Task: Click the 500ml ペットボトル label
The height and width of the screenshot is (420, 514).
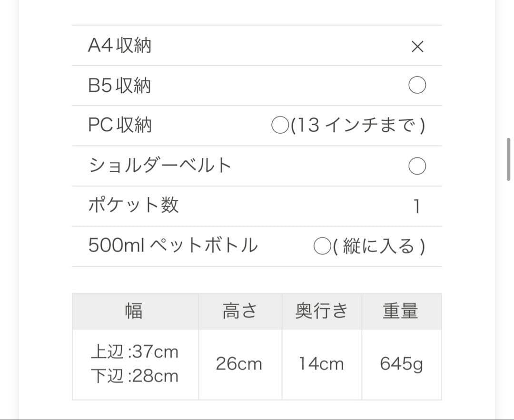Action: click(x=173, y=245)
